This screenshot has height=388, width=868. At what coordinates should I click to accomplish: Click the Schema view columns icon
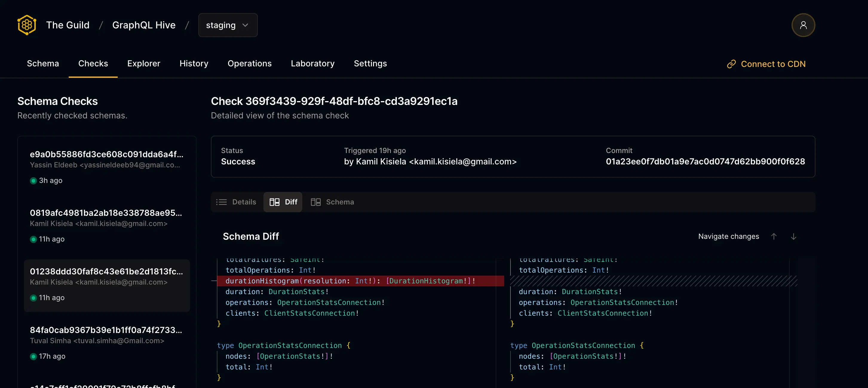pyautogui.click(x=315, y=202)
